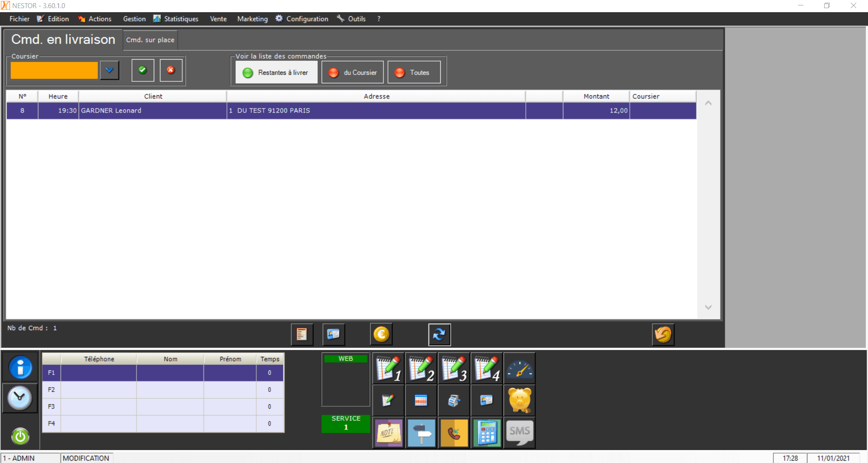The width and height of the screenshot is (868, 463).
Task: Open notepad order slot number 3
Action: pyautogui.click(x=454, y=369)
